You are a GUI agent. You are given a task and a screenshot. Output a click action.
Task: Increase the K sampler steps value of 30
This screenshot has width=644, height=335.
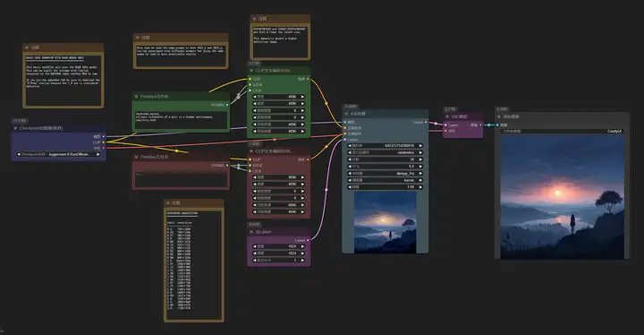[420, 159]
